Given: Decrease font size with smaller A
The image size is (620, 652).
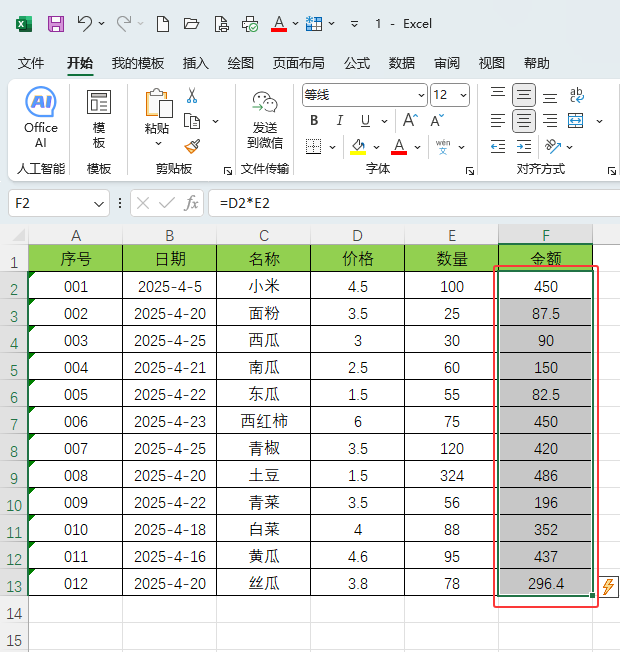Looking at the screenshot, I should tap(437, 121).
